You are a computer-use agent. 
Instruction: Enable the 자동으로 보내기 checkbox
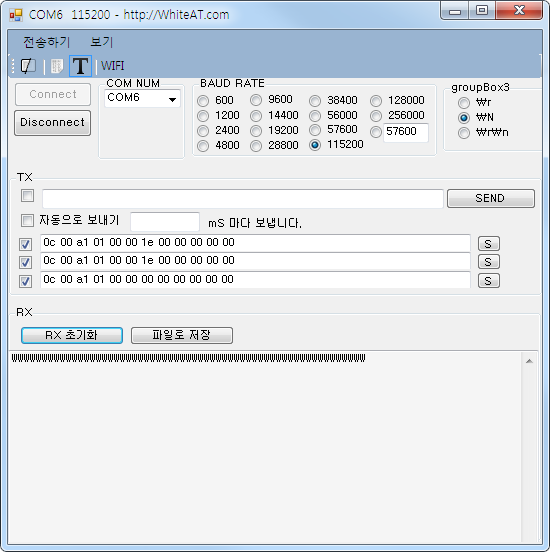[27, 221]
